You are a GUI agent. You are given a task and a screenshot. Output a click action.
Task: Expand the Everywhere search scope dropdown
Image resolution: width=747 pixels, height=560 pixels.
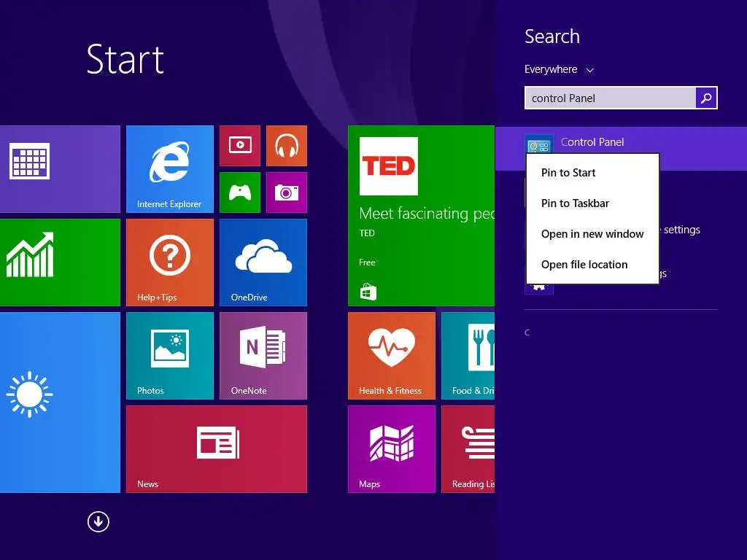pos(559,69)
